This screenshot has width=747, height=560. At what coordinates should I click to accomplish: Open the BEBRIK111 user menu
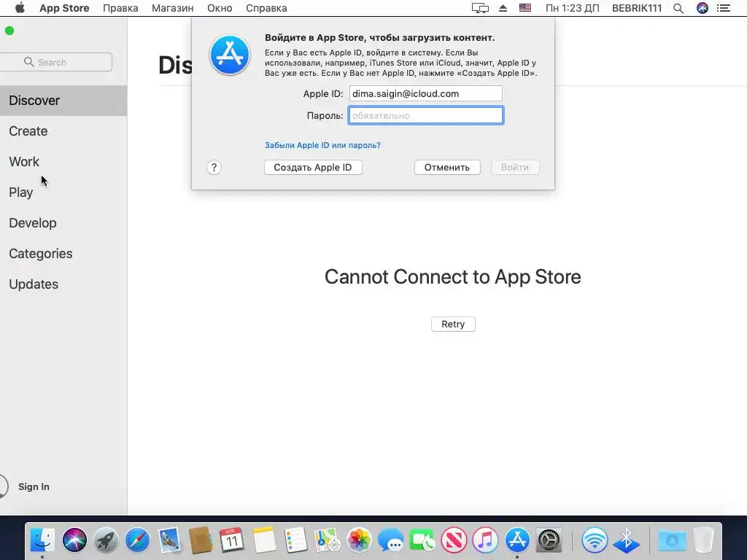coord(637,8)
